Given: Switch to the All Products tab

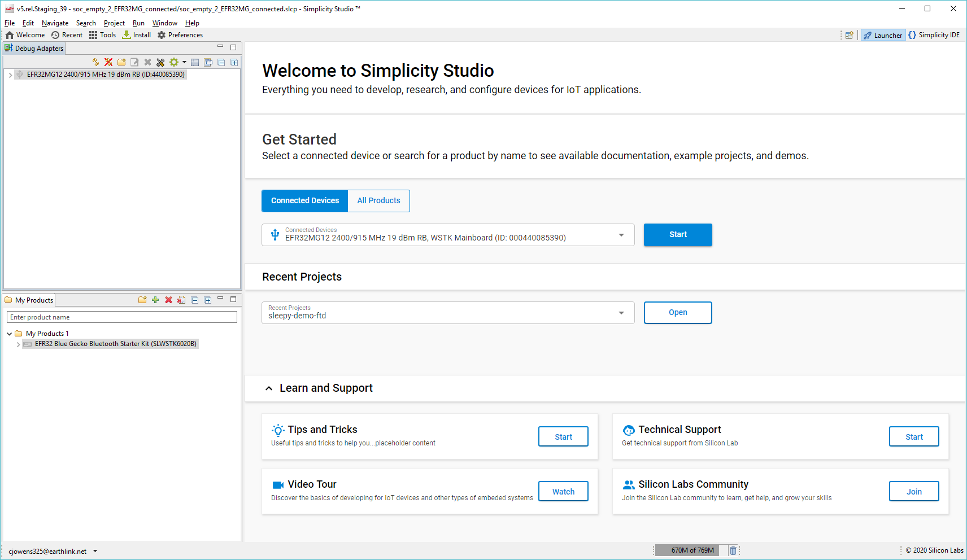Looking at the screenshot, I should 378,200.
